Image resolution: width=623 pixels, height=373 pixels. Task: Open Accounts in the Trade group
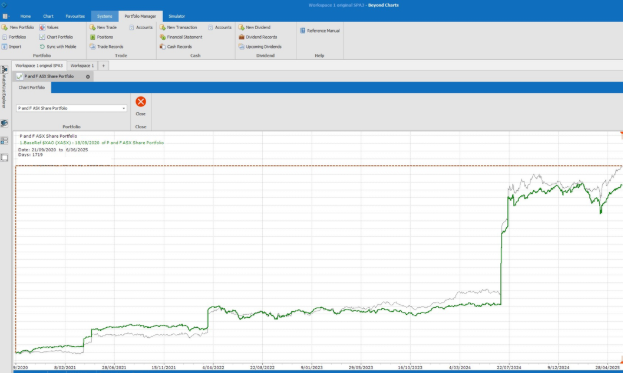pyautogui.click(x=141, y=27)
